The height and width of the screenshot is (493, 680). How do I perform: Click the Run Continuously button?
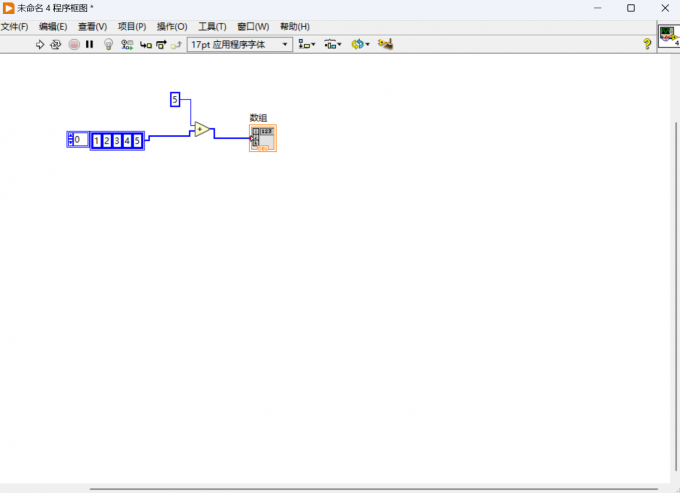56,44
